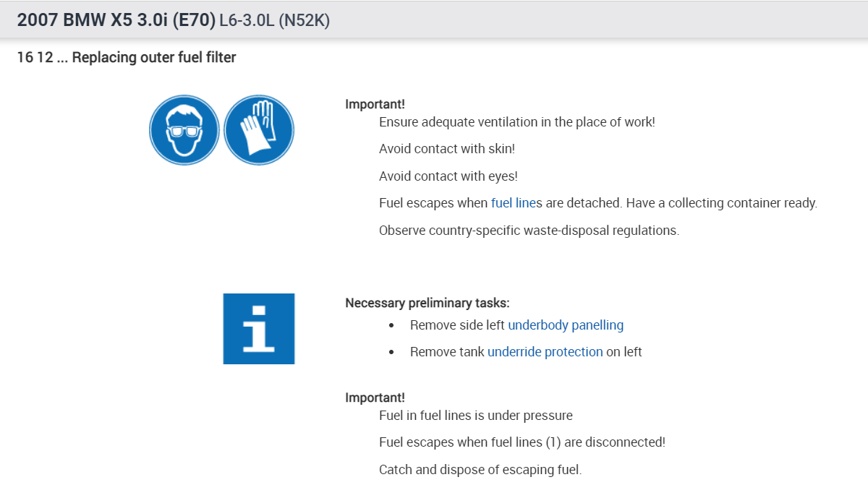Click 'Catch and dispose of escaping fuel.'
The width and height of the screenshot is (868, 498).
coord(480,470)
